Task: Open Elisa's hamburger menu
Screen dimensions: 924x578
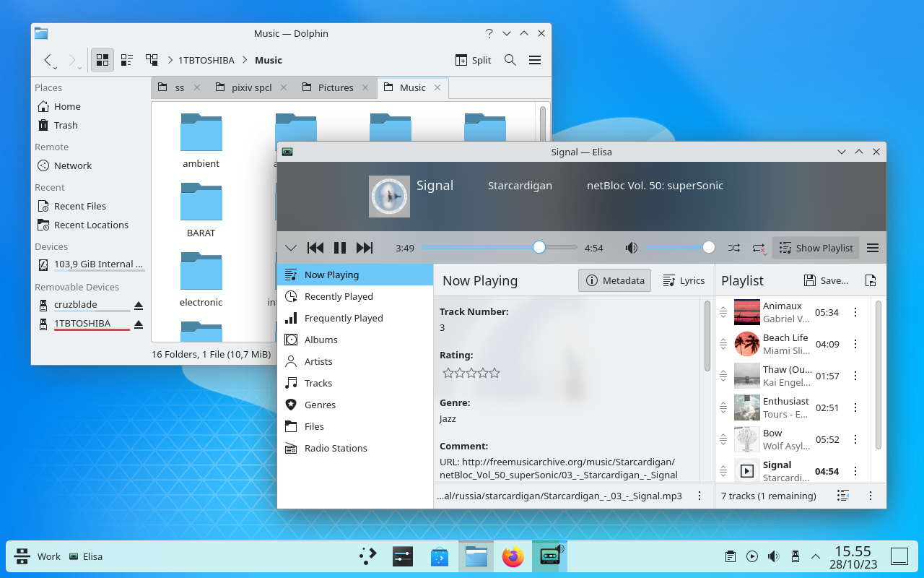Action: tap(872, 247)
